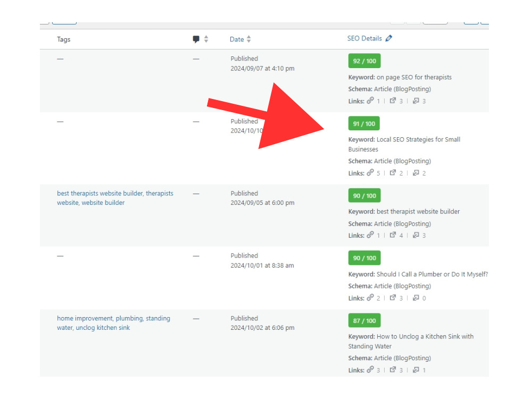Viewport: 532px width, 399px height.
Task: Click incoming links icon in 'best therapist website builder' row
Action: click(x=415, y=235)
